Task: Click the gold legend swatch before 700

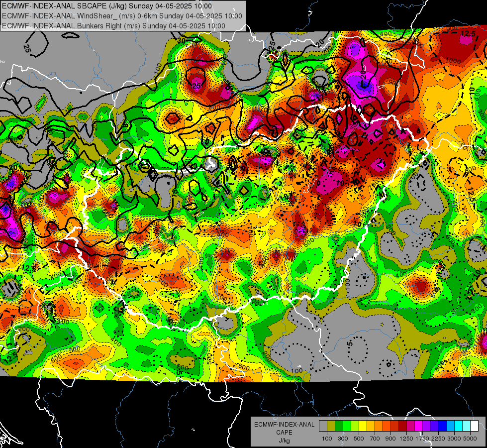Action: (x=371, y=426)
